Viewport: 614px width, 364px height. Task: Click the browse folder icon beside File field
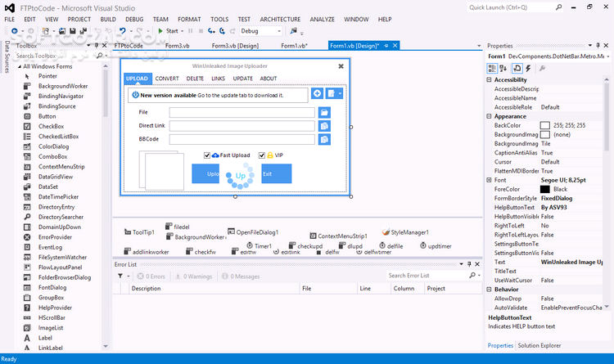point(324,113)
